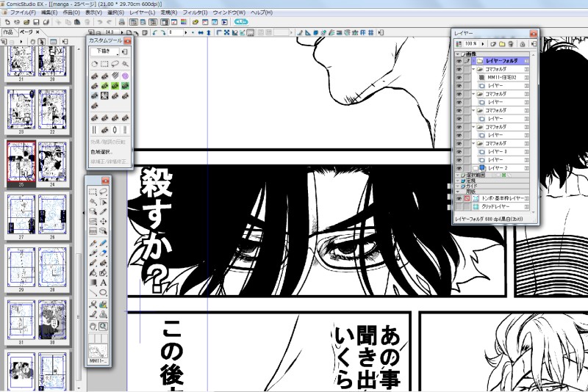Open the ファイル(F) menu

tap(23, 12)
